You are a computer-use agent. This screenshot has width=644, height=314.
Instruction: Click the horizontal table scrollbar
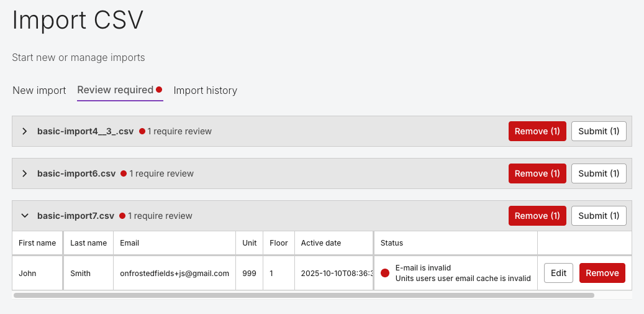(304, 295)
